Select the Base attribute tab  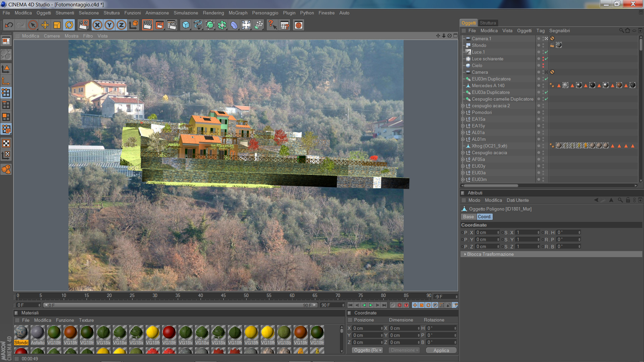pos(468,217)
